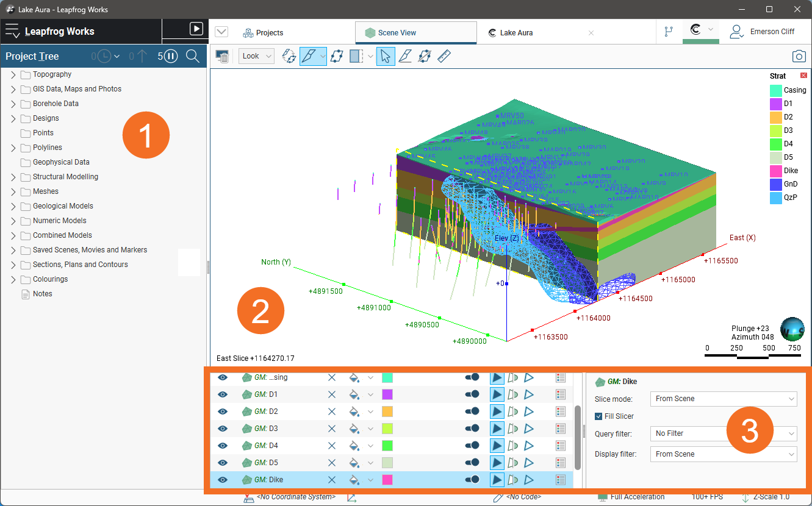Viewport: 812px width, 506px height.
Task: Select the ruler measurement tool
Action: click(444, 56)
